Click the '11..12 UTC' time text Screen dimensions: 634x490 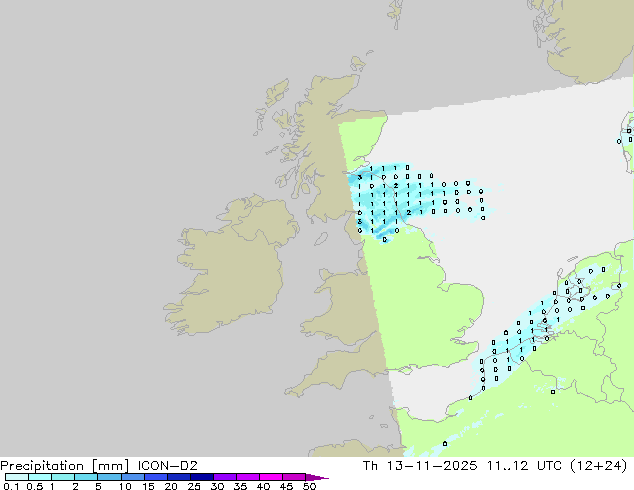[524, 466]
